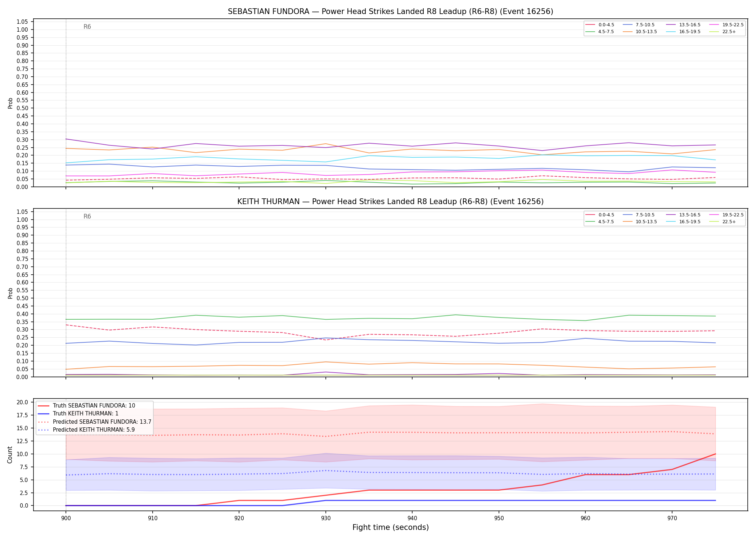Click orange line swatch beside Thurman 10.5-13.5
Image resolution: width=756 pixels, height=540 pixels.
[x=627, y=222]
